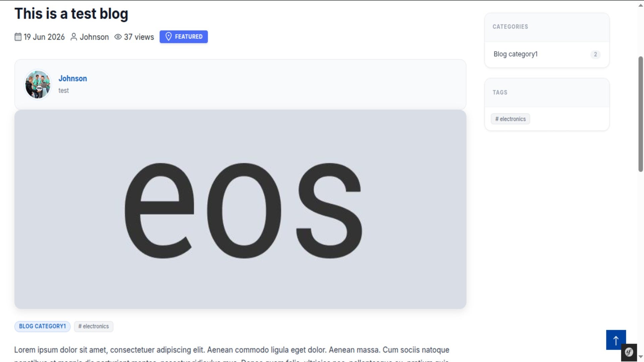
Task: Click the scrollbar up arrow
Action: (x=641, y=5)
